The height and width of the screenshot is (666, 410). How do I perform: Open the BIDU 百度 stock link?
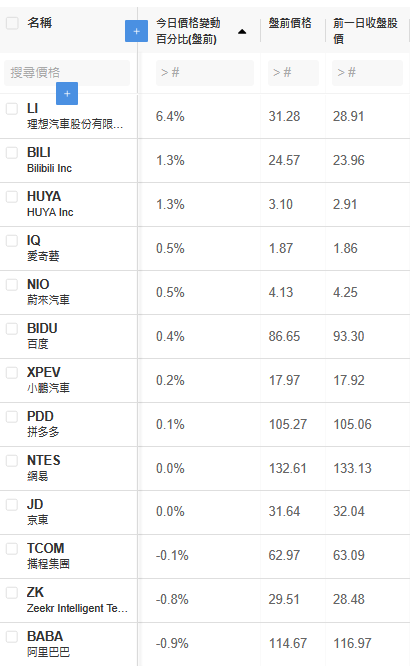(x=42, y=328)
